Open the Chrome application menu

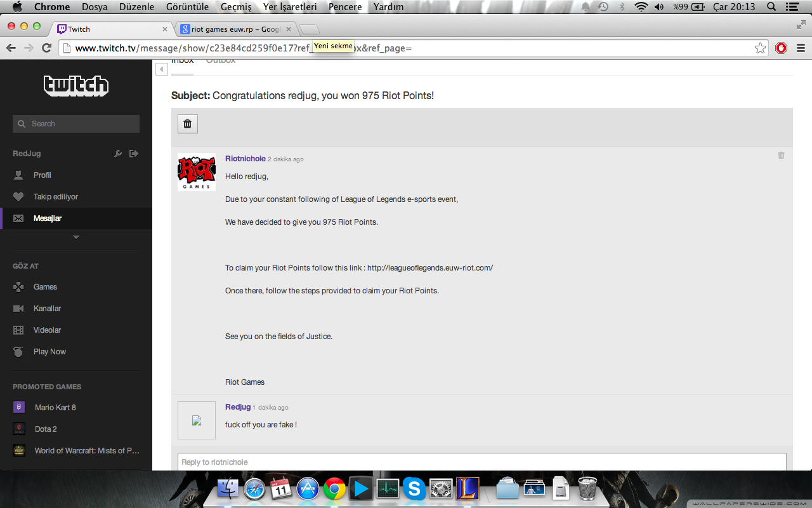52,7
